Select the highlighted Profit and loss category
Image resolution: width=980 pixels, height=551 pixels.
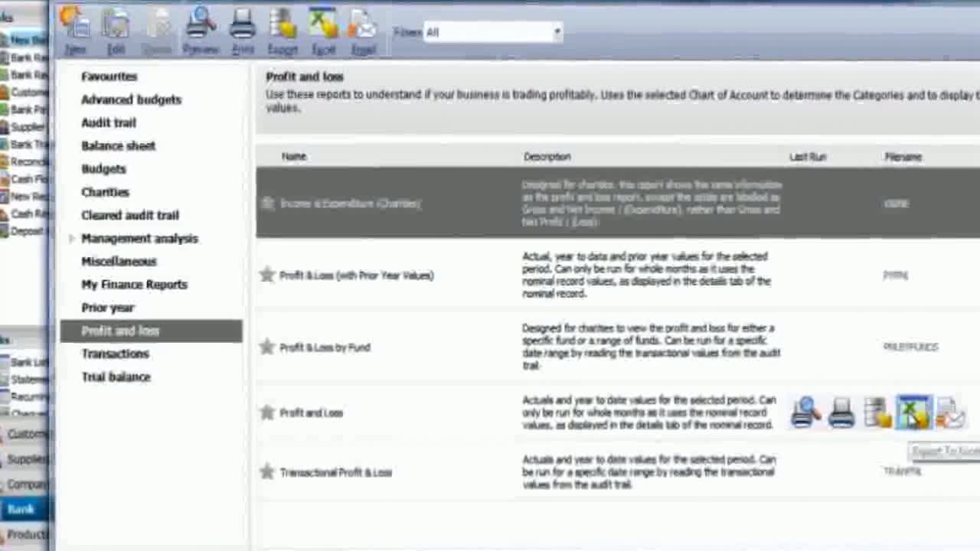(x=151, y=331)
